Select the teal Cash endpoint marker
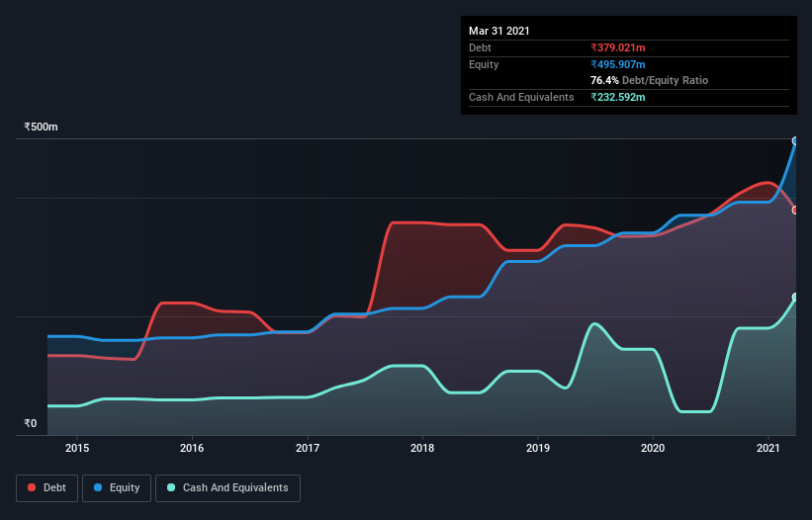 795,297
